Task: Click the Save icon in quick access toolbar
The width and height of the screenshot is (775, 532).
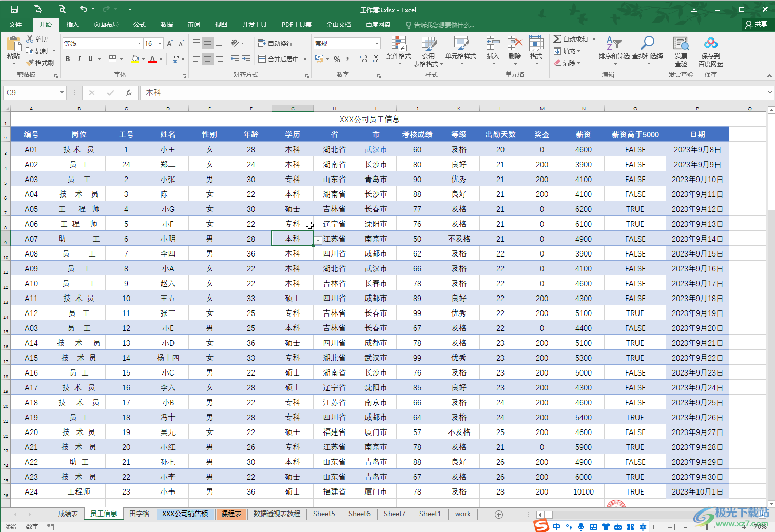Action: click(x=14, y=9)
